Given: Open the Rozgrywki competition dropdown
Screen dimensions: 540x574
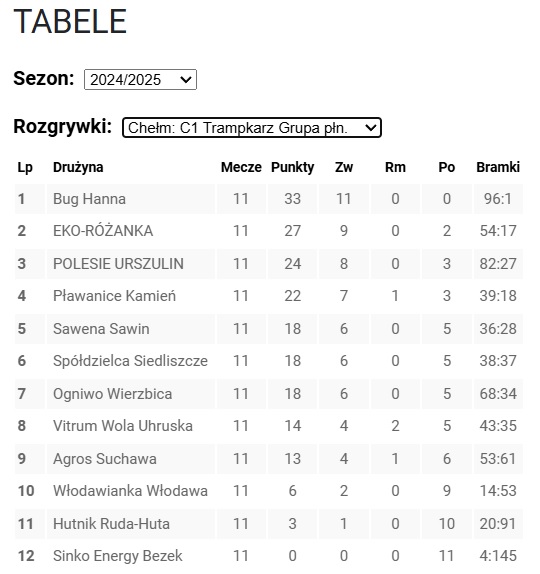Looking at the screenshot, I should [x=252, y=128].
